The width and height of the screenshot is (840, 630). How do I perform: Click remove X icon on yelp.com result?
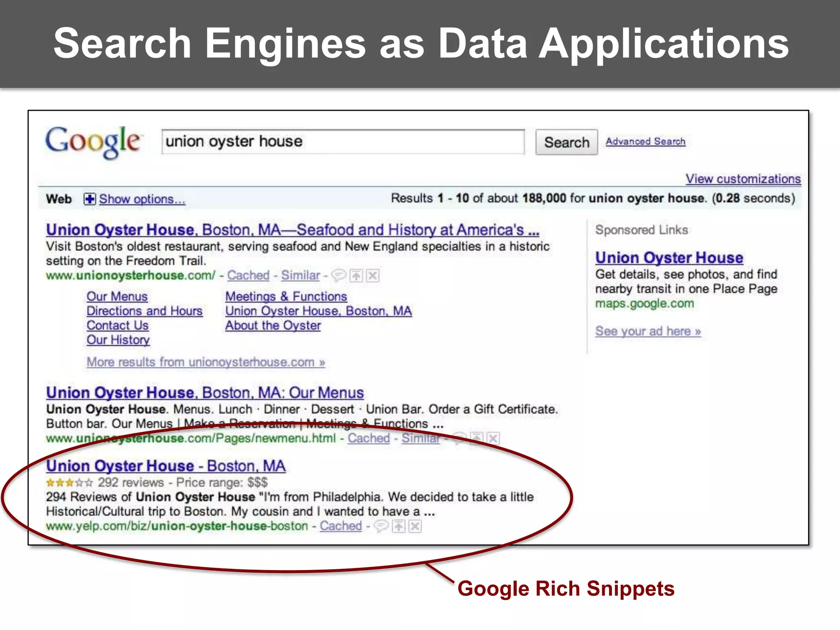(415, 526)
